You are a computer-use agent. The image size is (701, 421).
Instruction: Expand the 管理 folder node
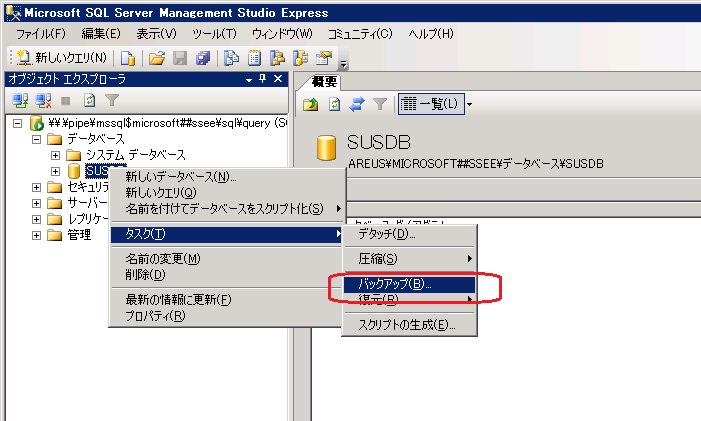(36, 235)
